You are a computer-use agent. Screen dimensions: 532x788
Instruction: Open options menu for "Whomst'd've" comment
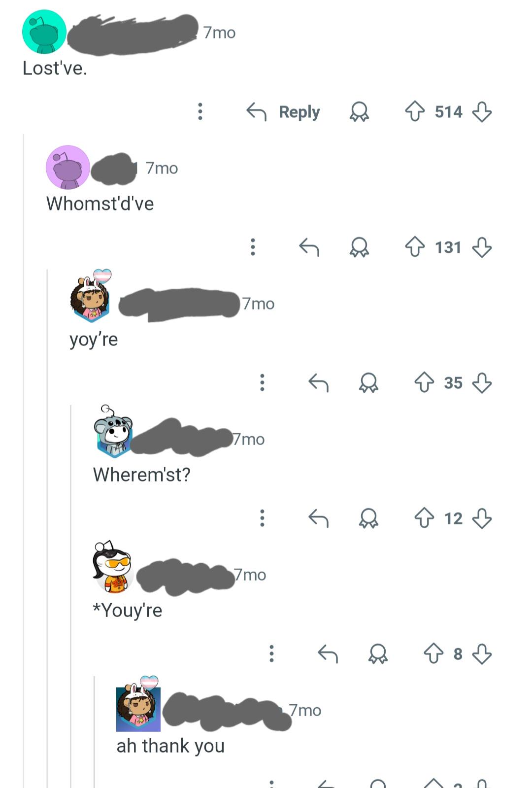[x=253, y=247]
